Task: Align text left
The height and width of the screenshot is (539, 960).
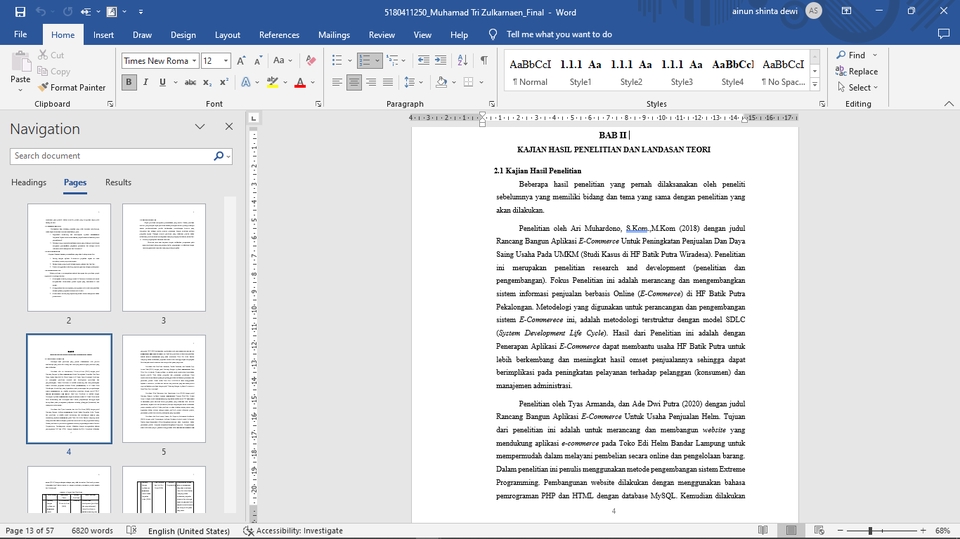Action: (337, 82)
